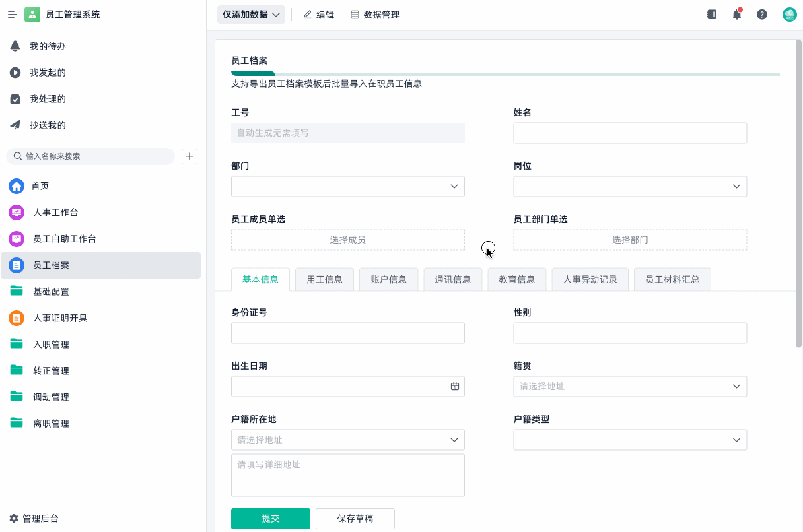This screenshot has height=532, width=803.
Task: Click the 首页 home icon
Action: point(17,186)
